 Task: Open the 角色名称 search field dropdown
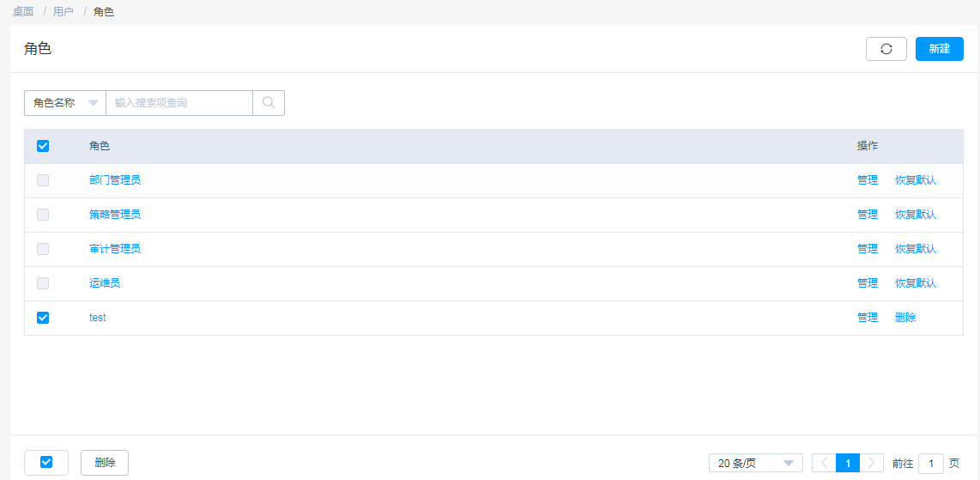tap(65, 103)
